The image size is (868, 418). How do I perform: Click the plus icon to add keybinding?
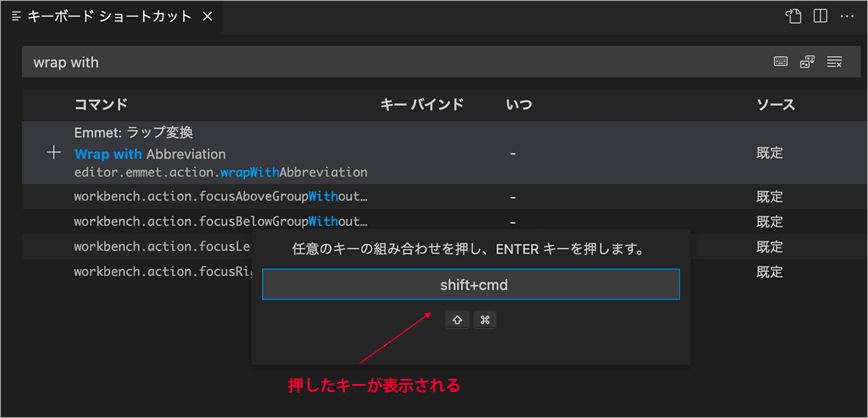click(x=54, y=153)
